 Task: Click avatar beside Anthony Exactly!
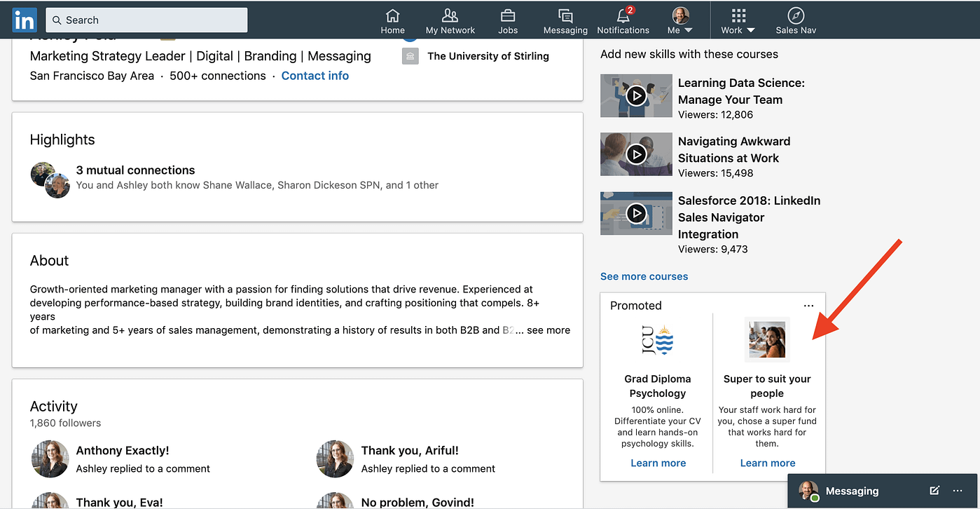[50, 459]
